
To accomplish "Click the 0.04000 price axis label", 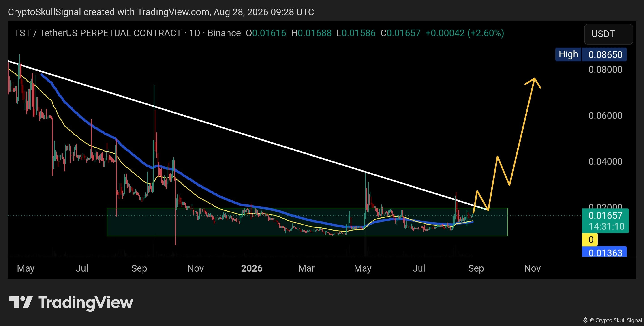I will [605, 161].
